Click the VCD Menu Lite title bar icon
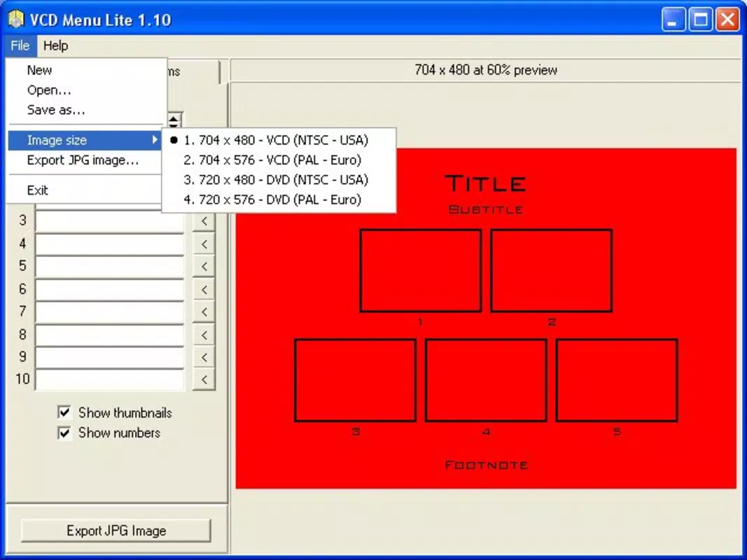The height and width of the screenshot is (560, 747). (x=15, y=19)
